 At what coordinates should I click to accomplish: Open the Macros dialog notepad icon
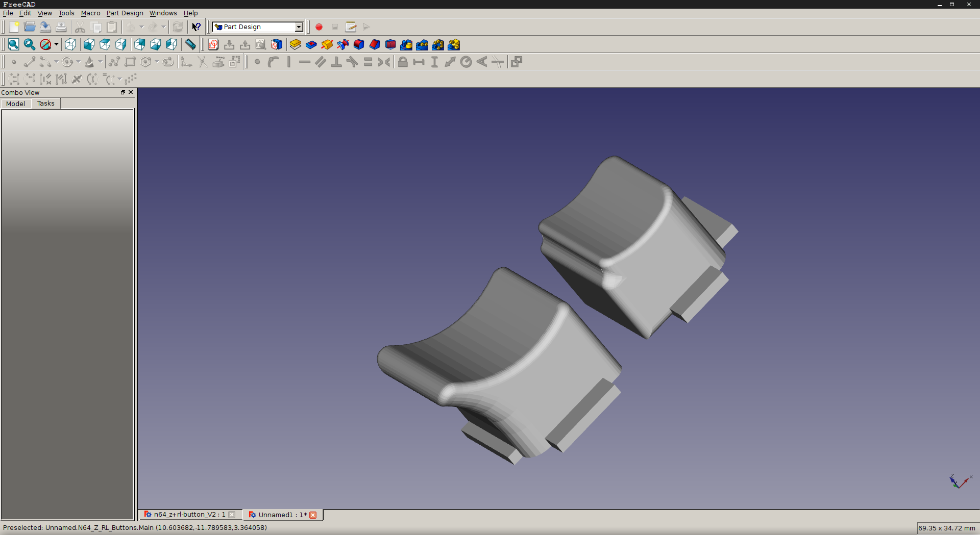[x=351, y=27]
